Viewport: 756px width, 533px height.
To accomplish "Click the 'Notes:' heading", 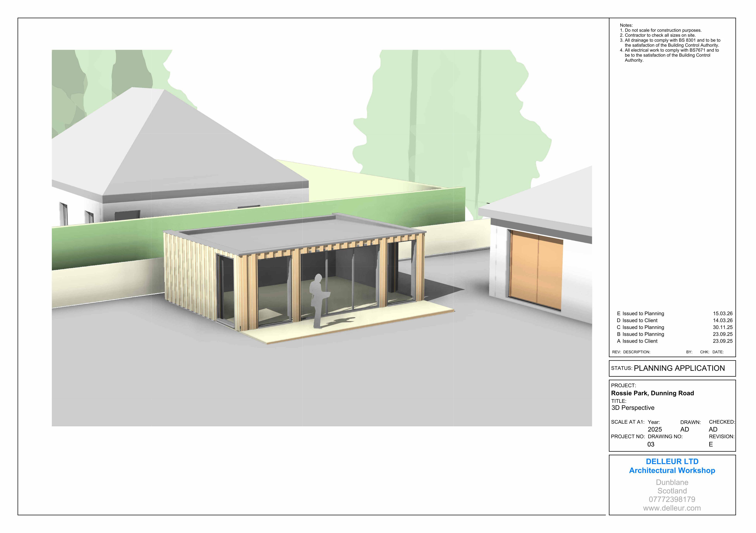I will click(x=626, y=25).
